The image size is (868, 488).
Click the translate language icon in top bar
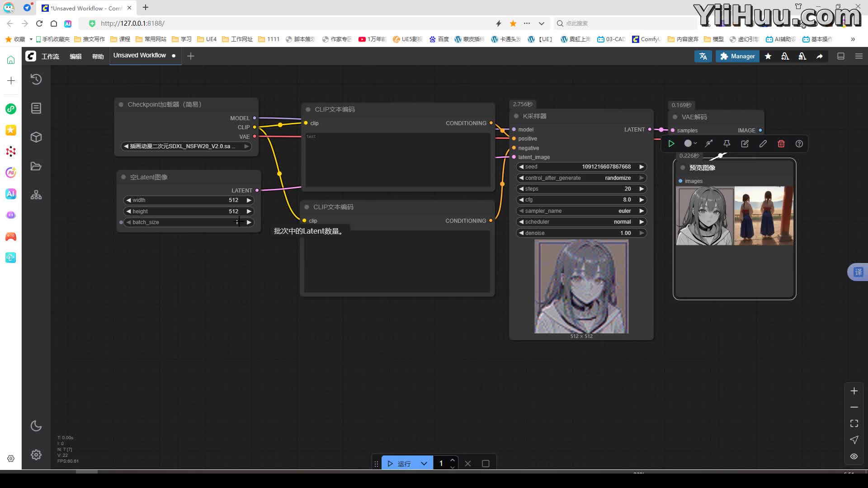703,56
